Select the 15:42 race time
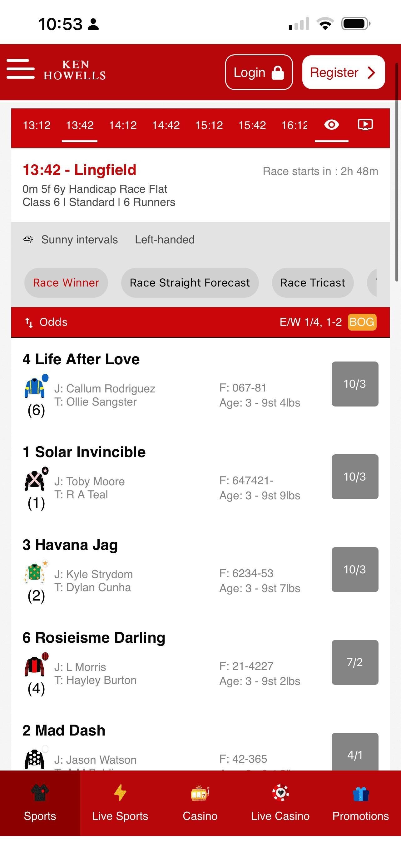 (x=252, y=125)
